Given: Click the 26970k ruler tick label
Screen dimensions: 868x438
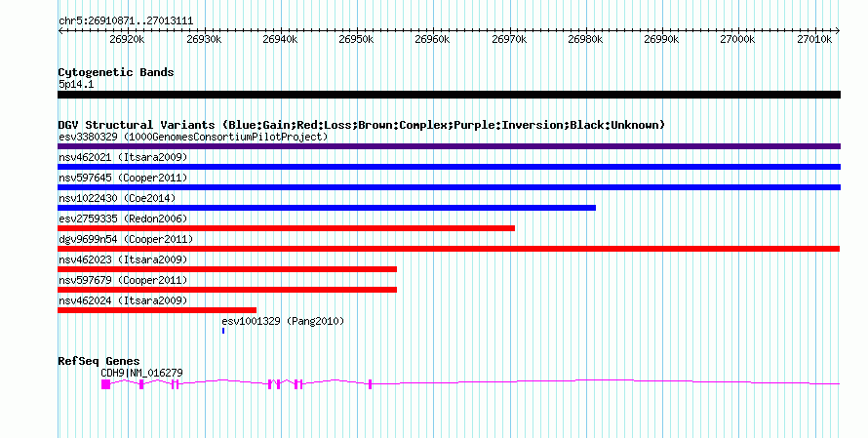Looking at the screenshot, I should (509, 39).
